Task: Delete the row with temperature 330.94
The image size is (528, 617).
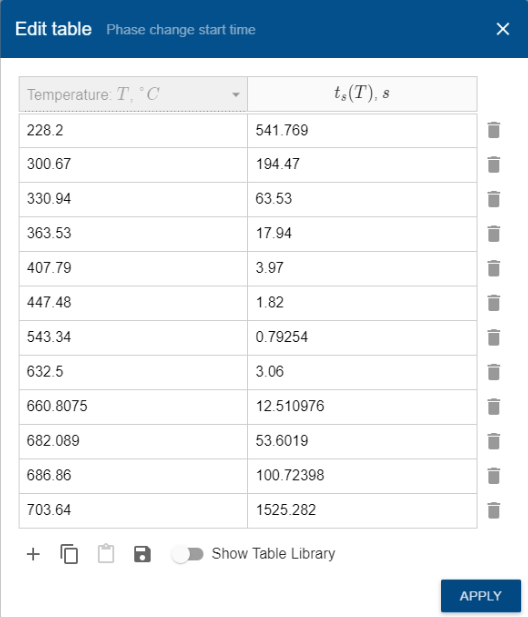Action: pos(494,199)
